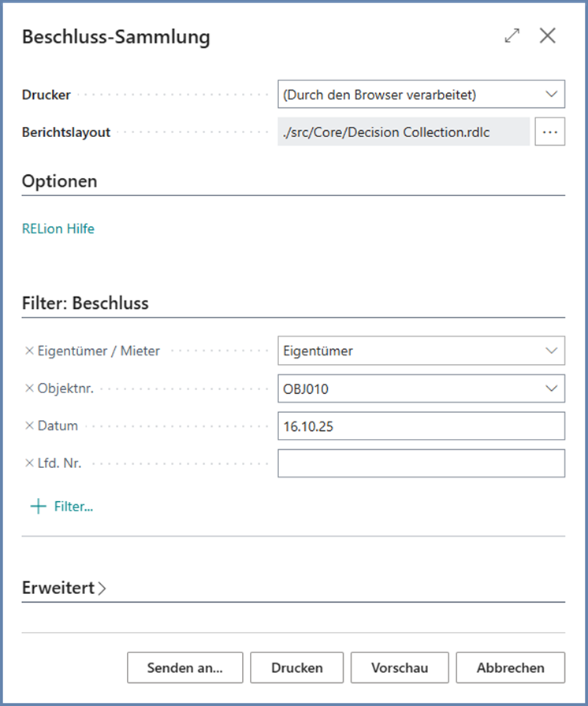Close the Beschluss-Sammlung dialog
Viewport: 588px width, 706px height.
tap(548, 35)
